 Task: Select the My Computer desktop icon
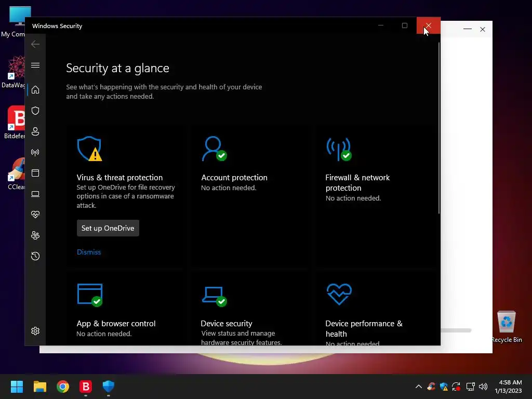click(x=14, y=22)
